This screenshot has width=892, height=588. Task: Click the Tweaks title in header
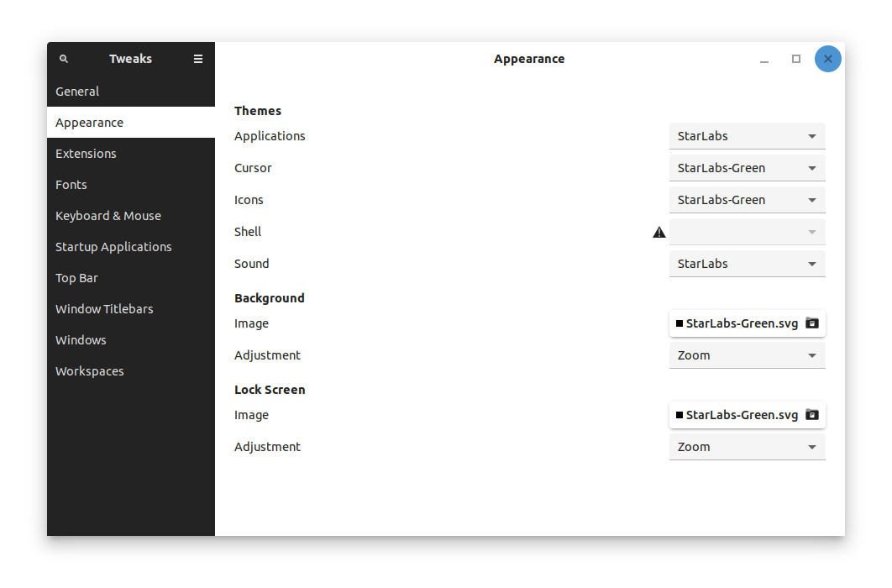point(130,59)
